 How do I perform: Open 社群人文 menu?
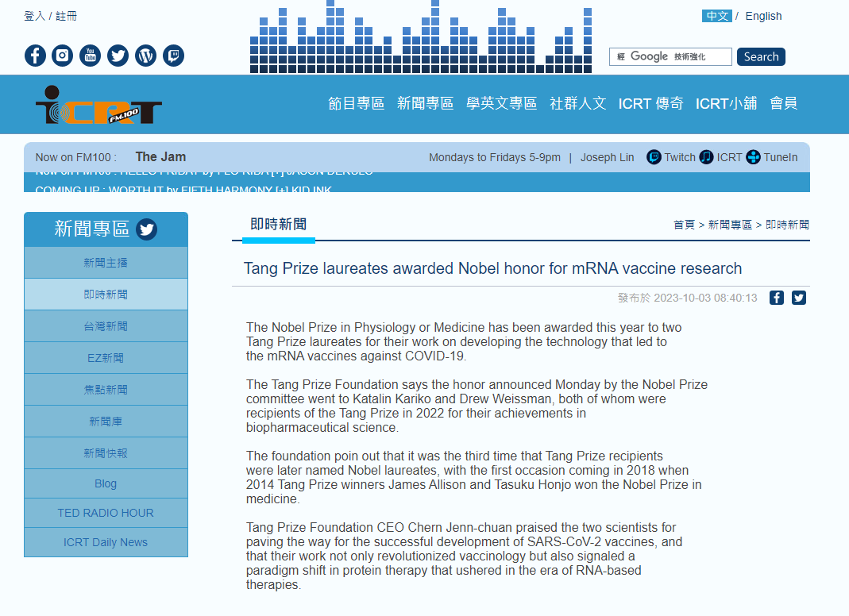577,103
